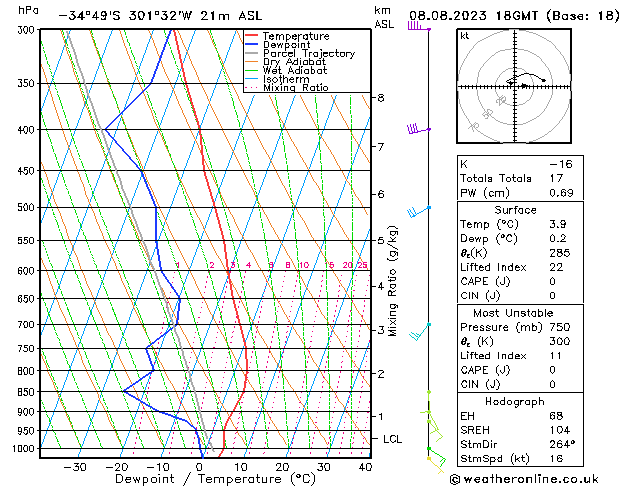Select the 8 km altitude label

tap(381, 98)
